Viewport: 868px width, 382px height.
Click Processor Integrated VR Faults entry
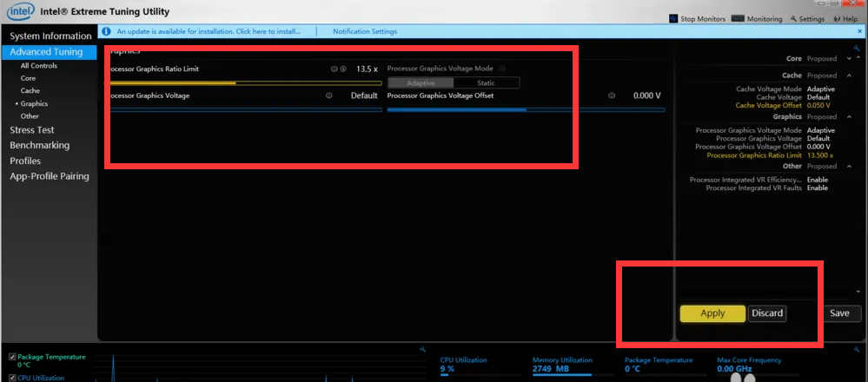pos(766,188)
